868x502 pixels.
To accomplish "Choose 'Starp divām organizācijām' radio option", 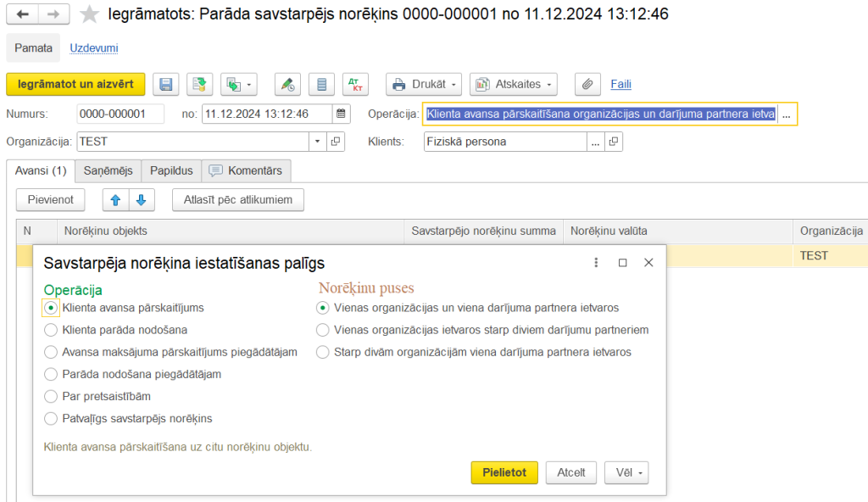I will (322, 352).
